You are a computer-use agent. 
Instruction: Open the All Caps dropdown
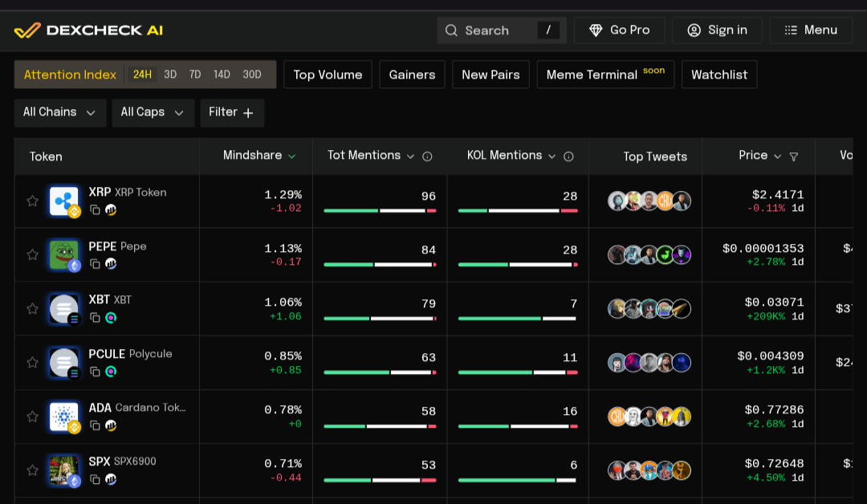[x=153, y=112]
